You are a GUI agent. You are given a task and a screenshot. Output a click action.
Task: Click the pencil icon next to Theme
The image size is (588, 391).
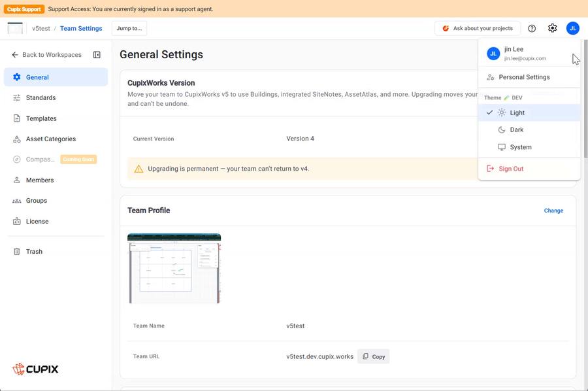pyautogui.click(x=506, y=97)
